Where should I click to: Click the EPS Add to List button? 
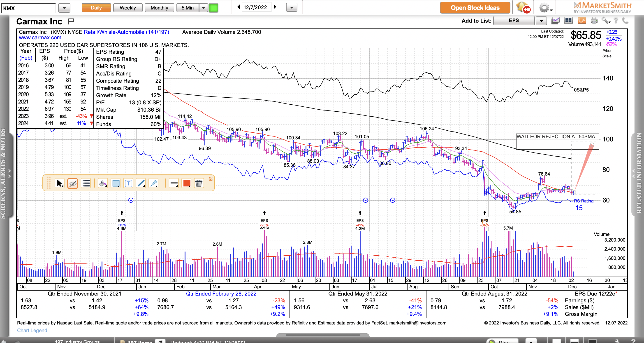pos(514,21)
